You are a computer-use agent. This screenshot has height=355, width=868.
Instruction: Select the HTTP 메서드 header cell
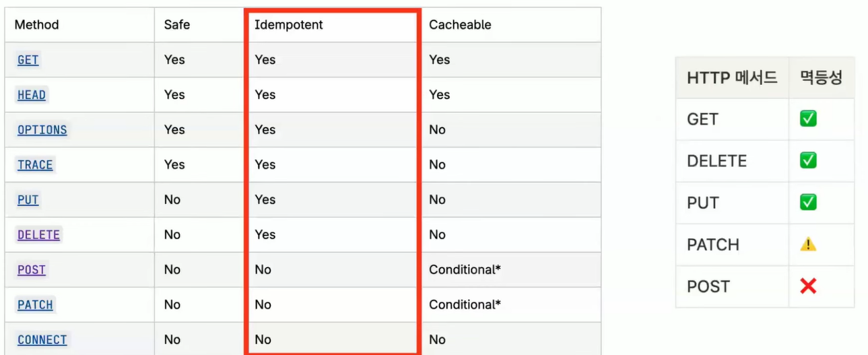tap(732, 77)
